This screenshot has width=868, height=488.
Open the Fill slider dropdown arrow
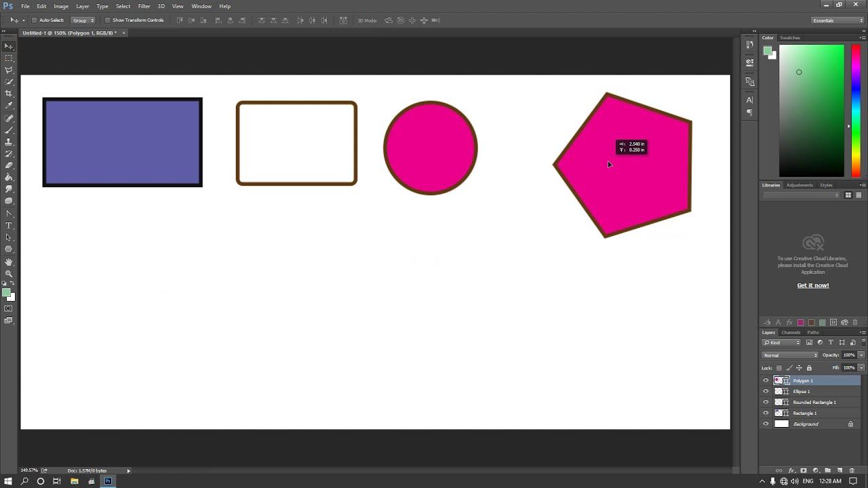(x=861, y=368)
